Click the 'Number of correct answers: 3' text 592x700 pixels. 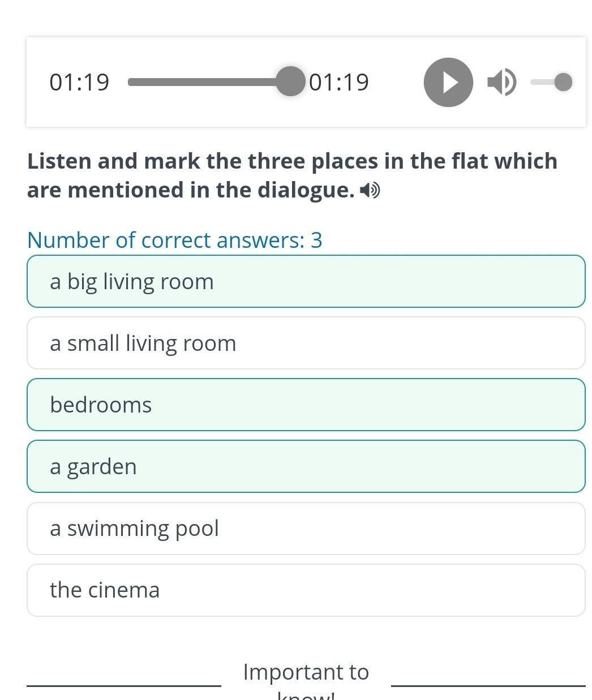[x=174, y=240]
